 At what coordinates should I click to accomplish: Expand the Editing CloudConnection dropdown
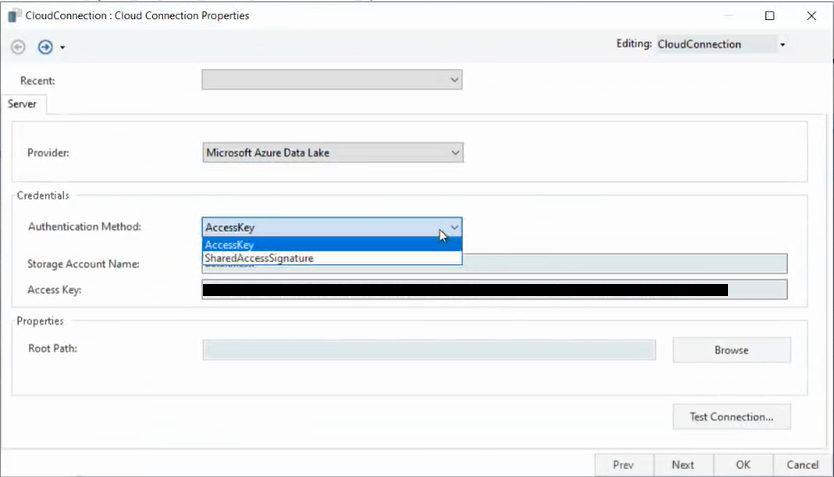coord(782,45)
